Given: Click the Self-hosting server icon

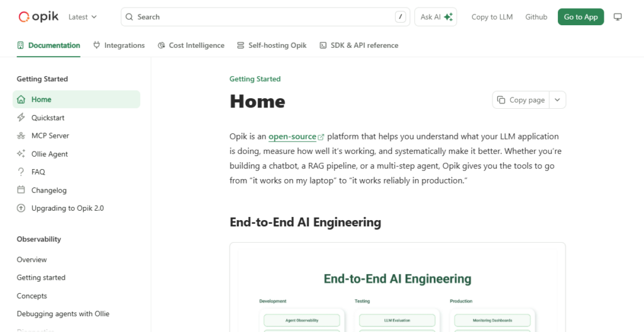Looking at the screenshot, I should pos(241,45).
